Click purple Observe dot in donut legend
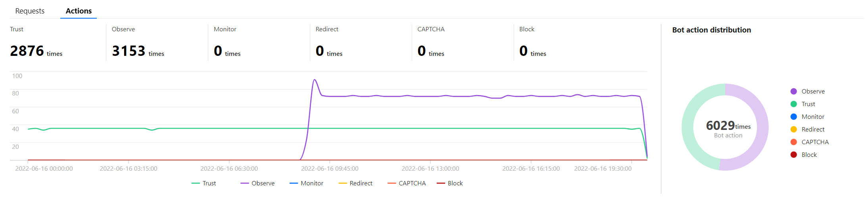The height and width of the screenshot is (202, 868). click(x=793, y=91)
